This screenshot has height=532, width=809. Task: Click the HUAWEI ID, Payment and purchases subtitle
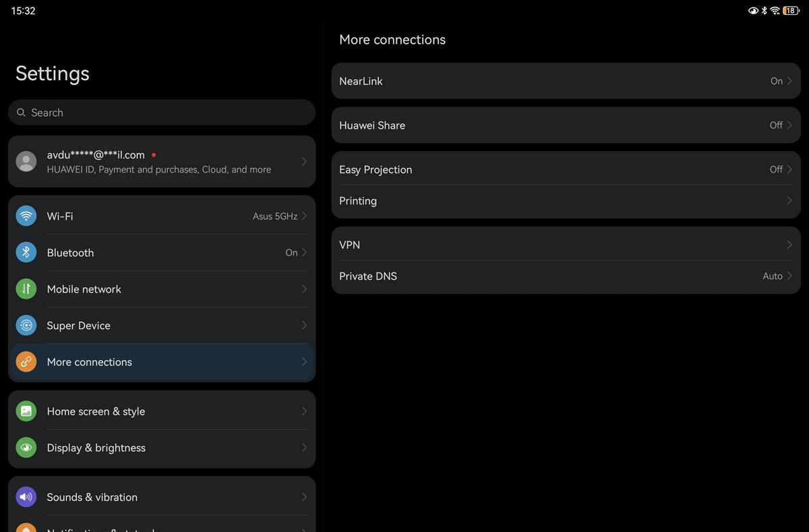[159, 170]
